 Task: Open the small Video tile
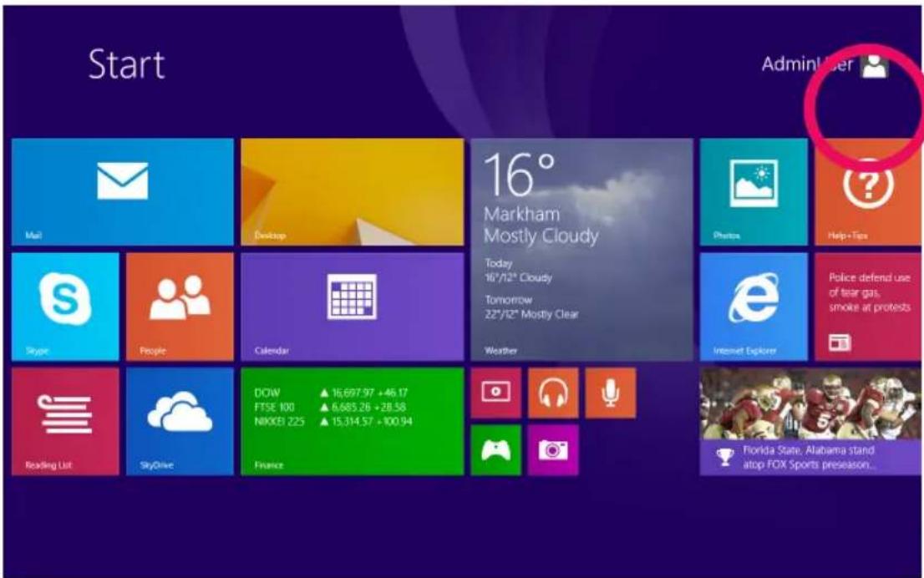(x=496, y=393)
